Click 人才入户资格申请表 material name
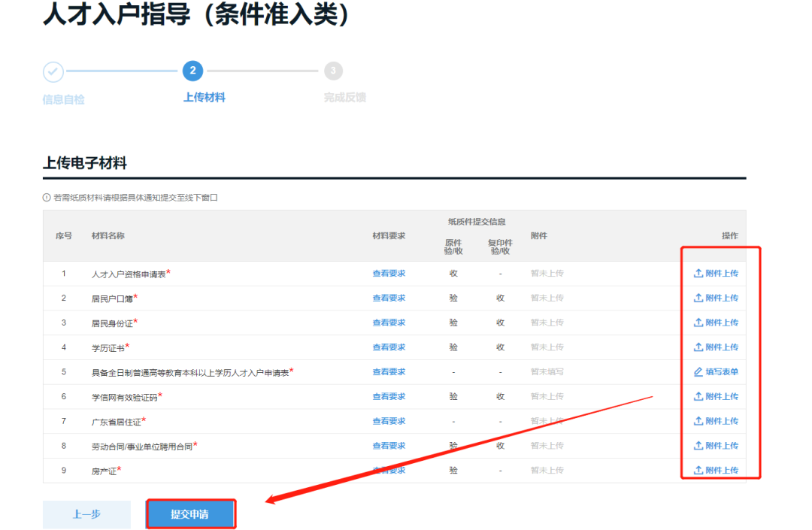This screenshot has width=812, height=530. (131, 274)
